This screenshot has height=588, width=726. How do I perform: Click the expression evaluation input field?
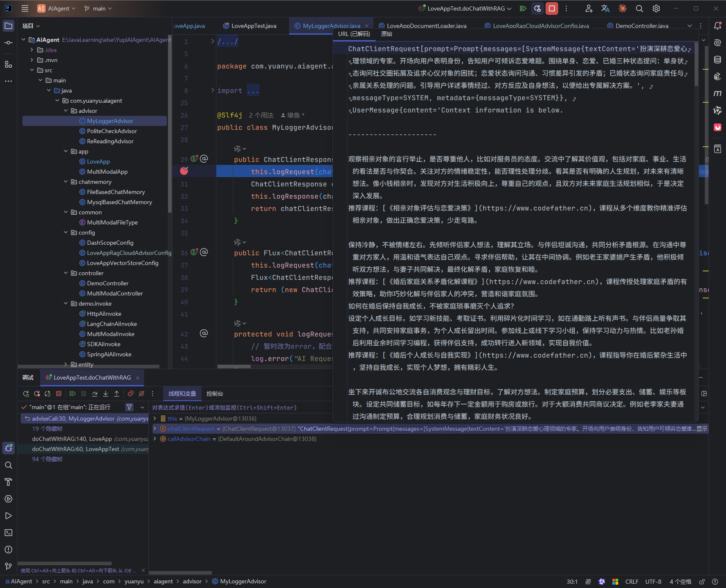click(241, 407)
